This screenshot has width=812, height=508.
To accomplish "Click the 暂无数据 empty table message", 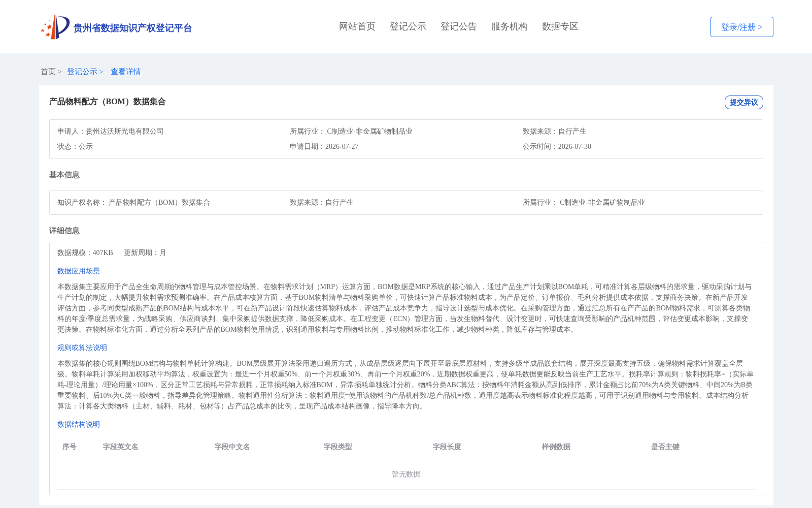I will click(x=406, y=474).
